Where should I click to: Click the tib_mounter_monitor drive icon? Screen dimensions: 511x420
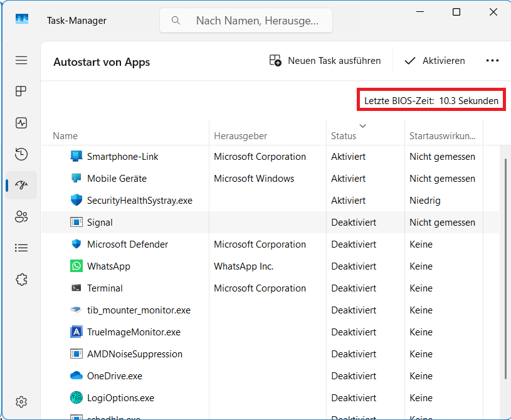(76, 310)
